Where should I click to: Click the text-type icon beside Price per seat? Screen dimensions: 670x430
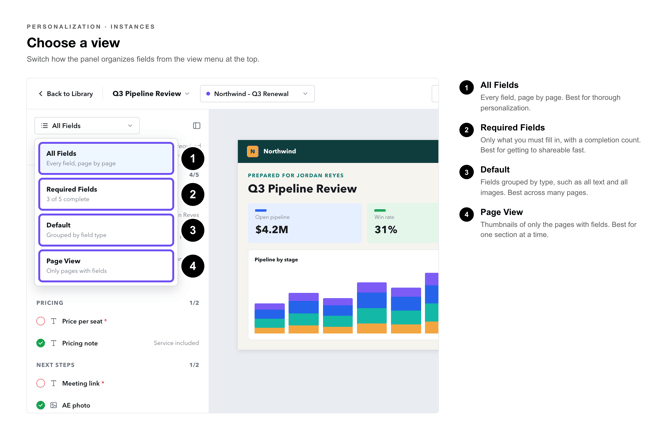[53, 321]
